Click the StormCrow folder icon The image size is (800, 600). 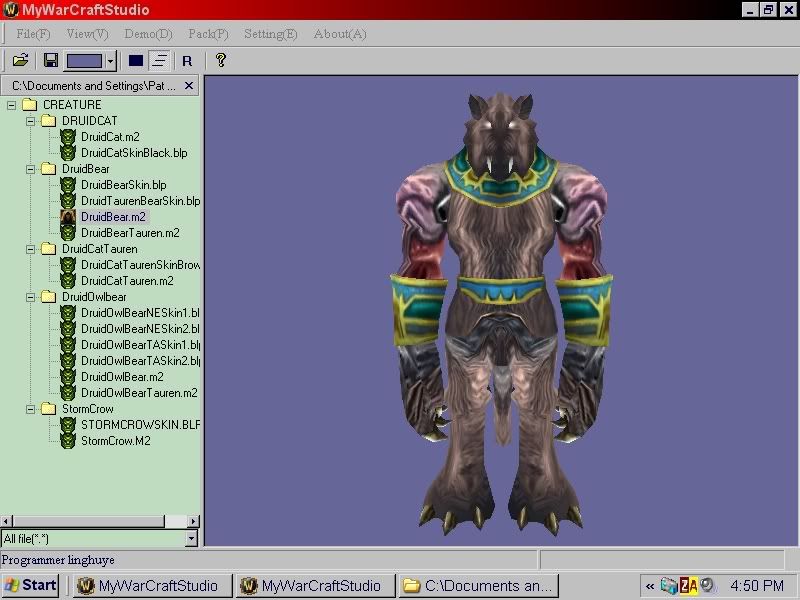tap(48, 409)
